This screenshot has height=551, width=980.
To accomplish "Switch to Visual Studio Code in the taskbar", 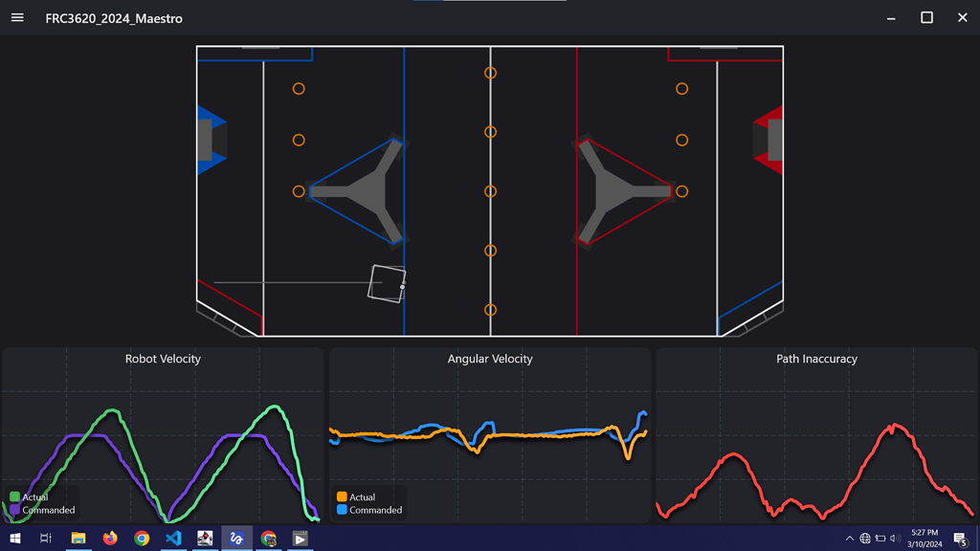I will 173,538.
